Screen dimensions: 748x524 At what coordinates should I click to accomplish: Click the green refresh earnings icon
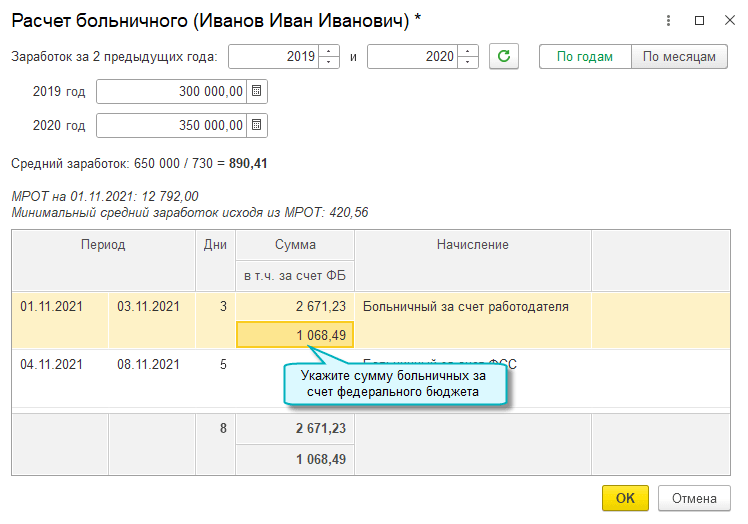pos(505,57)
